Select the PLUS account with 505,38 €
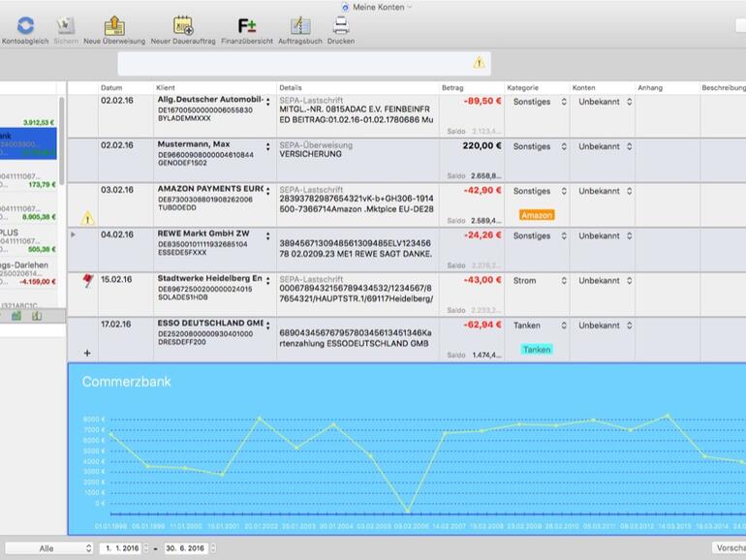 (x=28, y=240)
